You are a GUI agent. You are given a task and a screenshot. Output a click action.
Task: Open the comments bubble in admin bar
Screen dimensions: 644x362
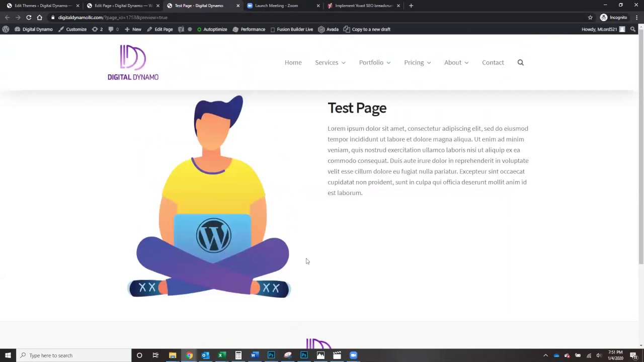click(x=113, y=29)
